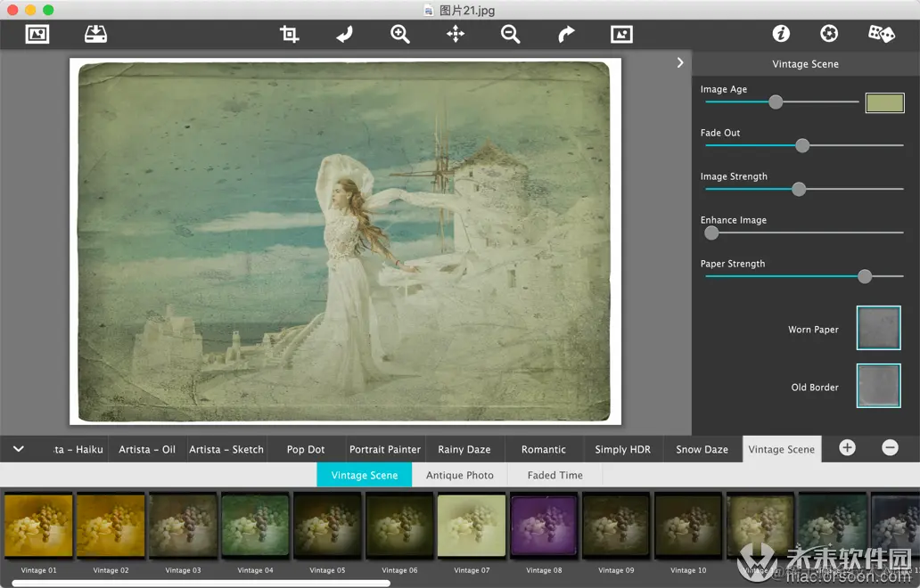Select the Rainy Daze effect tab
Image resolution: width=920 pixels, height=588 pixels.
coord(464,450)
